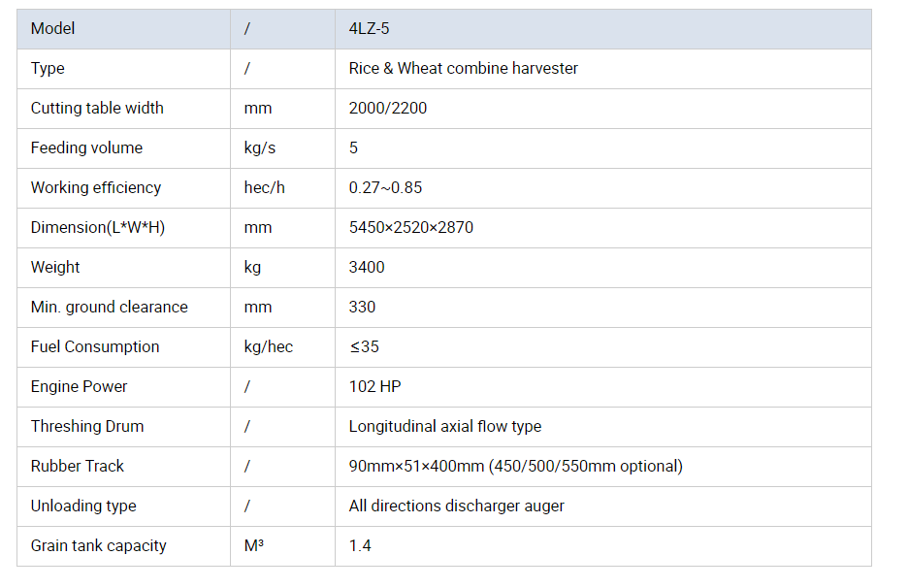The width and height of the screenshot is (909, 588).
Task: Select the Dimension(L*W*H) label
Action: [98, 227]
